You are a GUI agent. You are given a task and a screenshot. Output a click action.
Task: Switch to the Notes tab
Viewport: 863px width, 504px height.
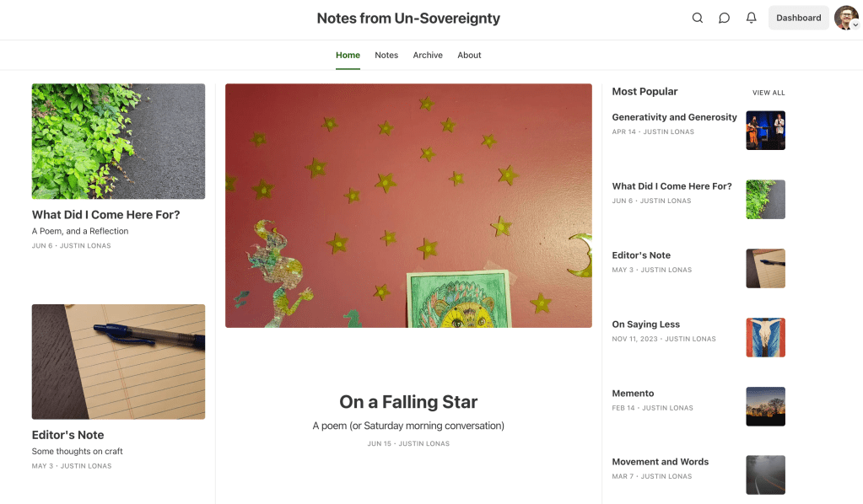386,56
